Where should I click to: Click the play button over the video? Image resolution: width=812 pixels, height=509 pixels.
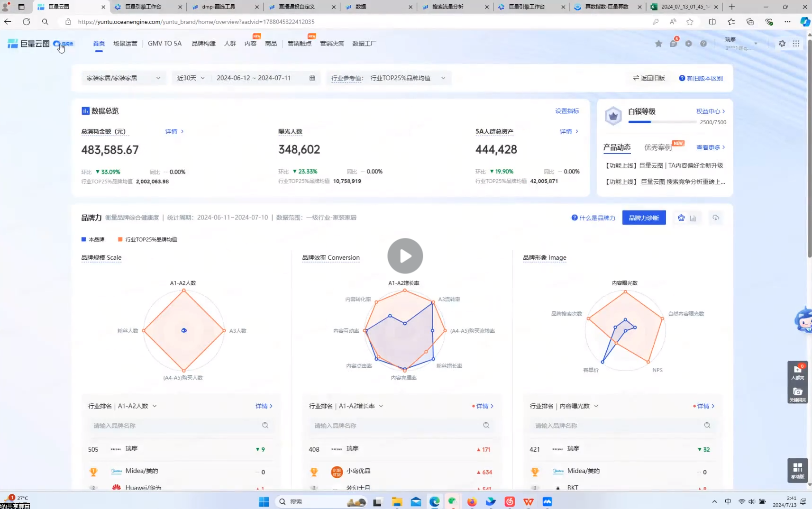point(405,256)
